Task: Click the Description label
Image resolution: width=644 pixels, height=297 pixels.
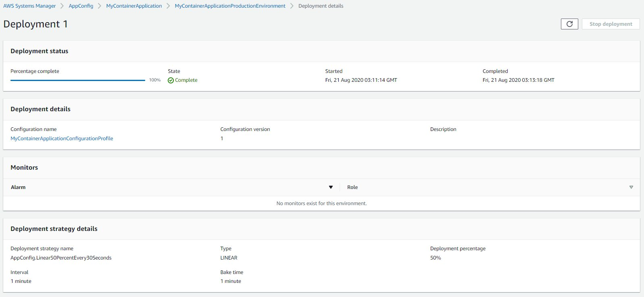Action: [x=443, y=129]
